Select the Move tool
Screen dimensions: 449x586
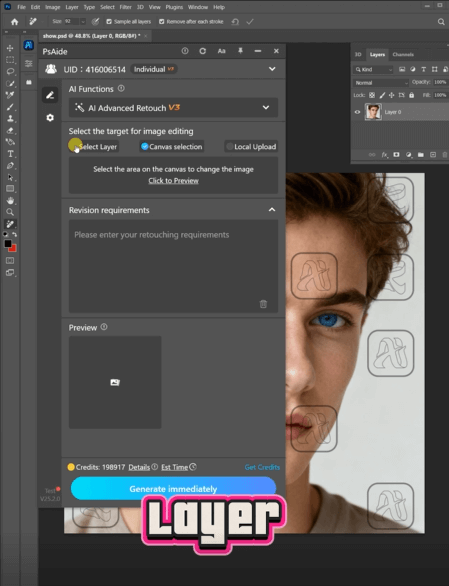coord(10,48)
